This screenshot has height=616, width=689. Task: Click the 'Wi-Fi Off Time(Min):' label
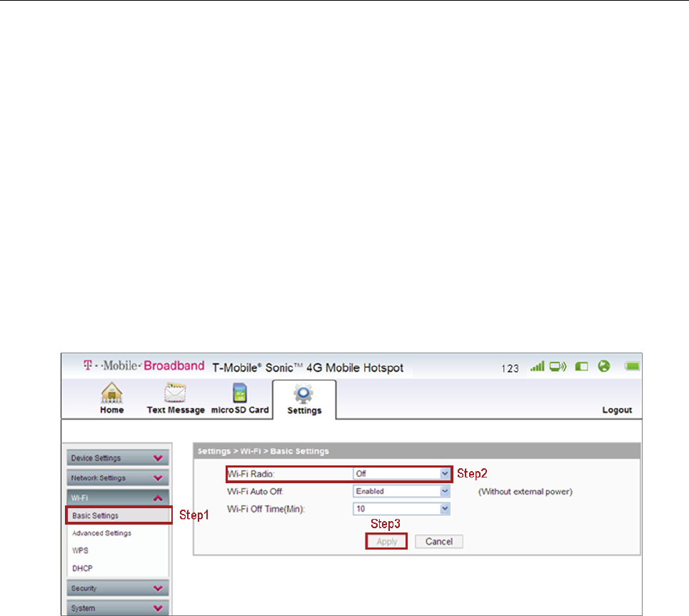[x=266, y=509]
